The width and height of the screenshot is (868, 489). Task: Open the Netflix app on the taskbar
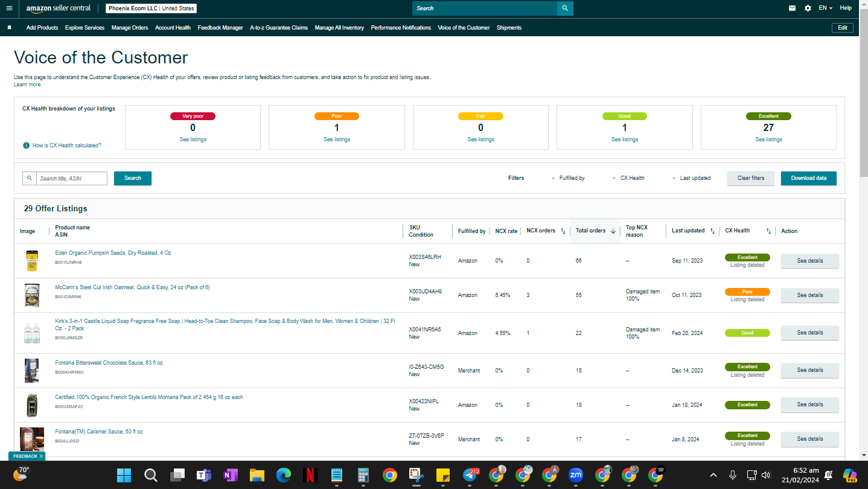pos(310,475)
